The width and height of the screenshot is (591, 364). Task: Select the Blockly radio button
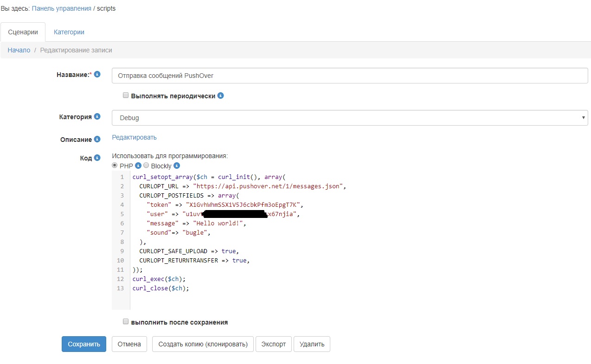point(146,166)
